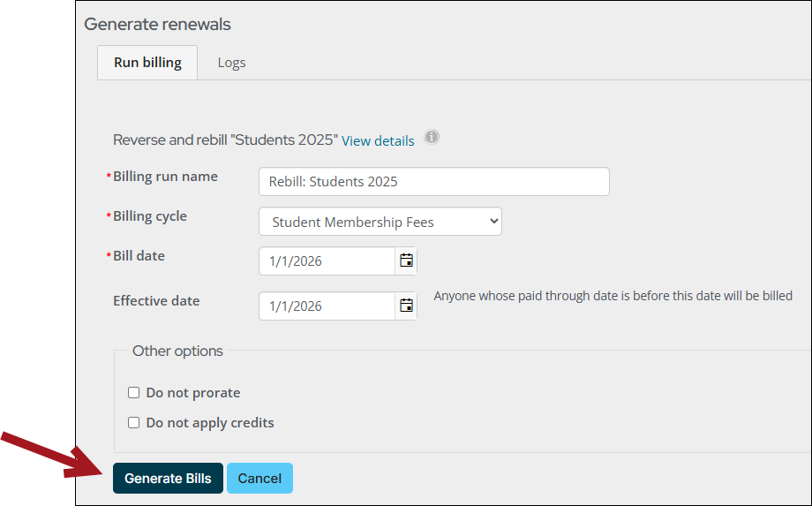Click into the Billing run name field
812x506 pixels.
[433, 181]
